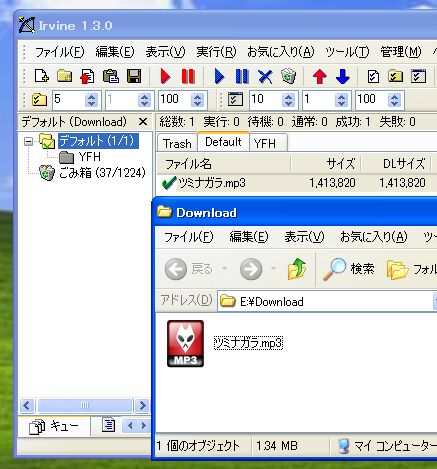Screen dimensions: 437x469
Task: Select デフォルト (1/1) in folder tree
Action: [98, 141]
